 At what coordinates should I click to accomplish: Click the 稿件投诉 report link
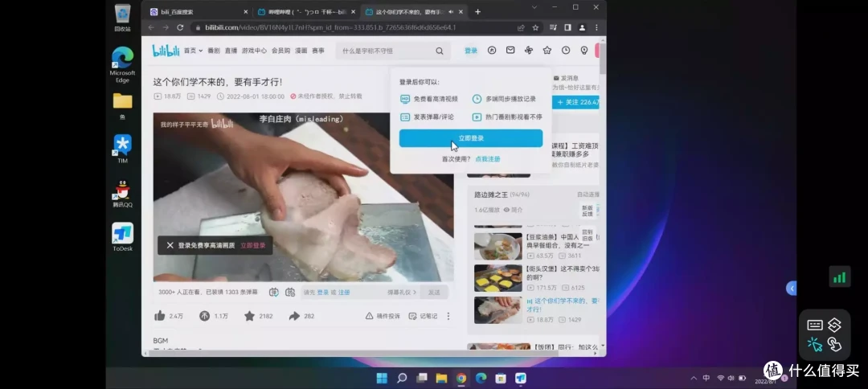point(383,316)
